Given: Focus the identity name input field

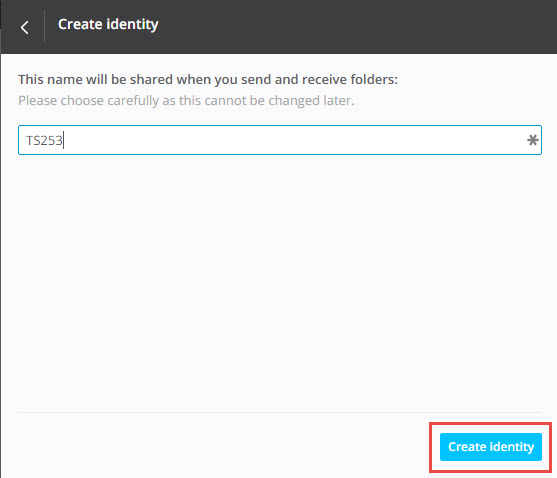Looking at the screenshot, I should pos(280,140).
